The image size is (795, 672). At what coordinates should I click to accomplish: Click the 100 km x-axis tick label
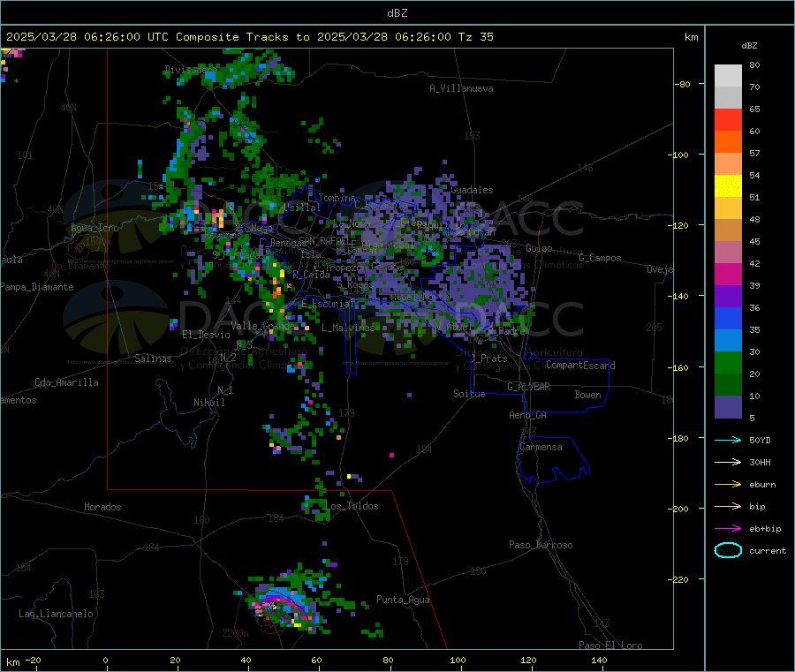click(x=458, y=660)
